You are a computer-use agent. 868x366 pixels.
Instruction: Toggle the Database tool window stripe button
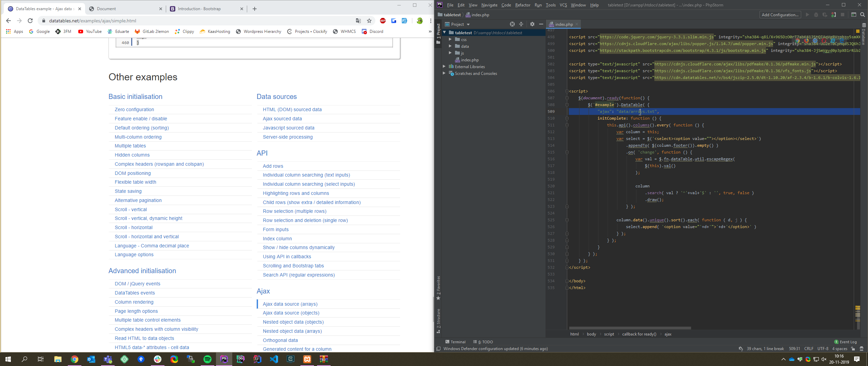864,34
